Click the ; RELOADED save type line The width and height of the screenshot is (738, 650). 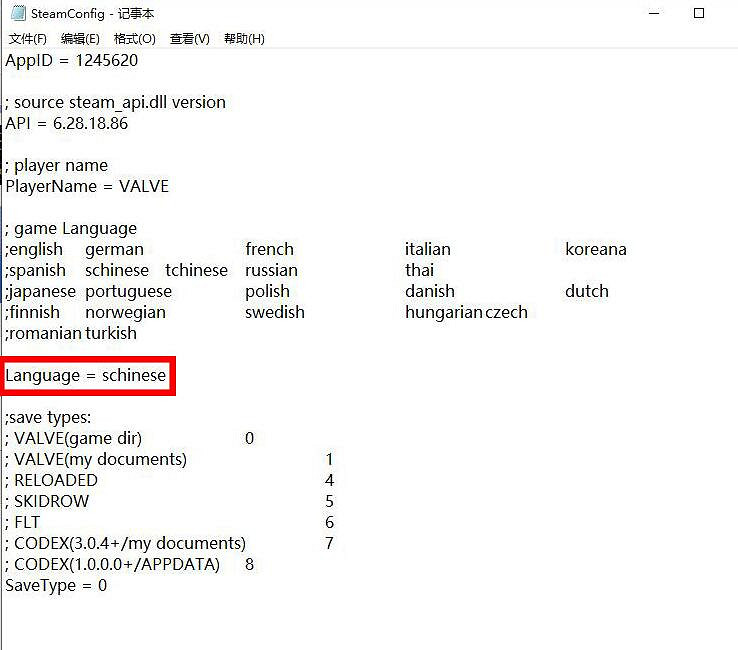click(x=56, y=480)
